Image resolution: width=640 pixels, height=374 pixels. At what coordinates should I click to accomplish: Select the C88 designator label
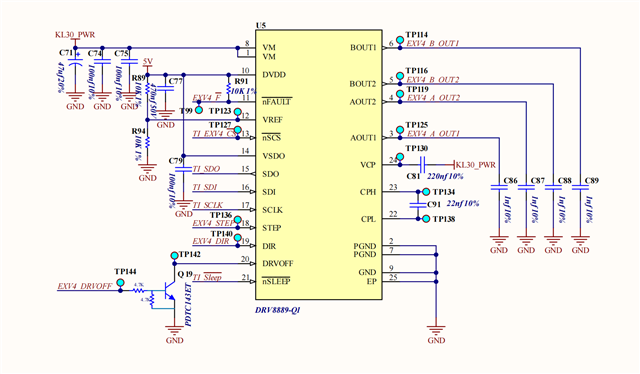pyautogui.click(x=564, y=180)
